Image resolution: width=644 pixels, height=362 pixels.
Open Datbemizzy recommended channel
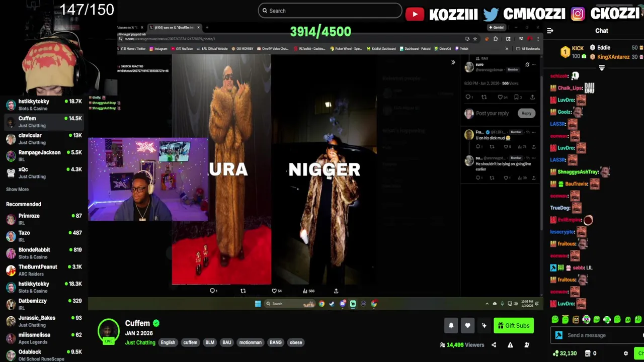44,304
